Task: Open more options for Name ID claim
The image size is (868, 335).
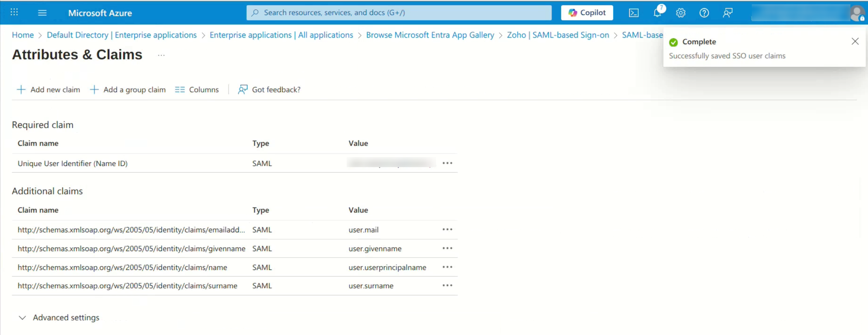Action: pyautogui.click(x=447, y=163)
